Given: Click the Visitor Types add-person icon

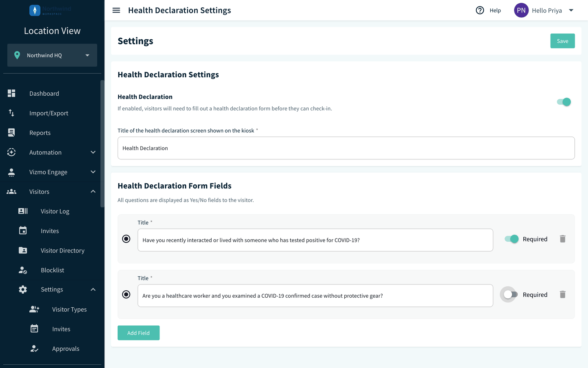Looking at the screenshot, I should click(x=34, y=309).
